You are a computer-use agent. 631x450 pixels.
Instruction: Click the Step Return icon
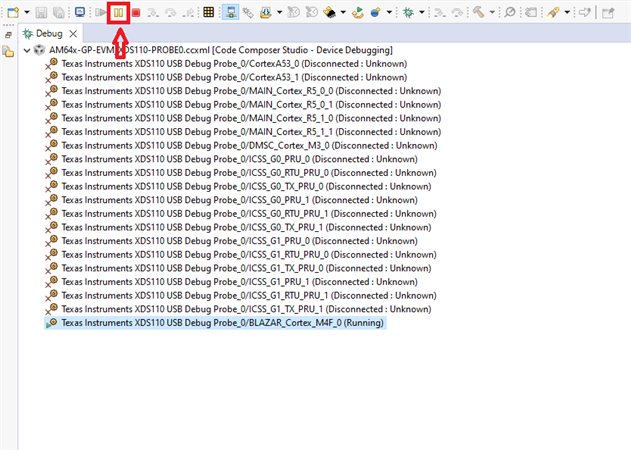188,13
